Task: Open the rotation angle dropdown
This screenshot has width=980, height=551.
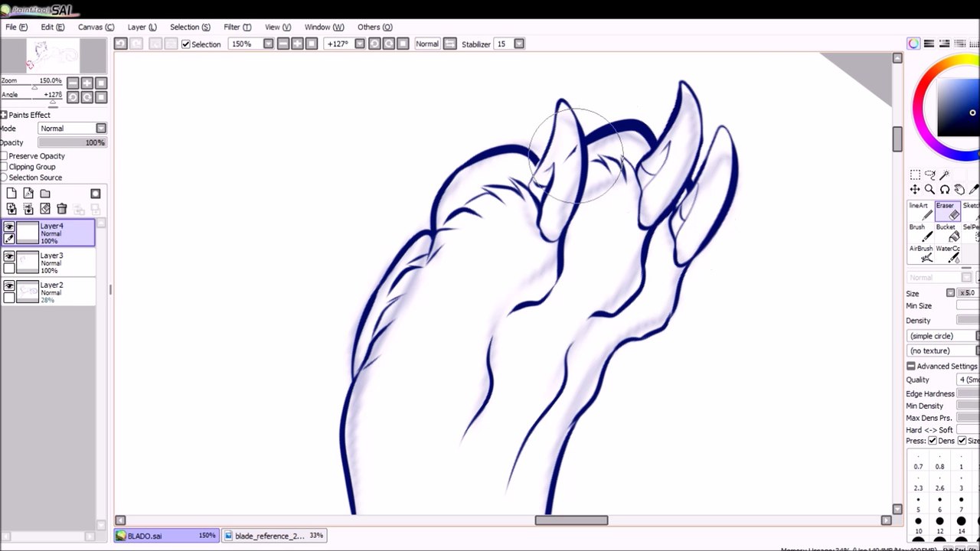Action: tap(360, 44)
